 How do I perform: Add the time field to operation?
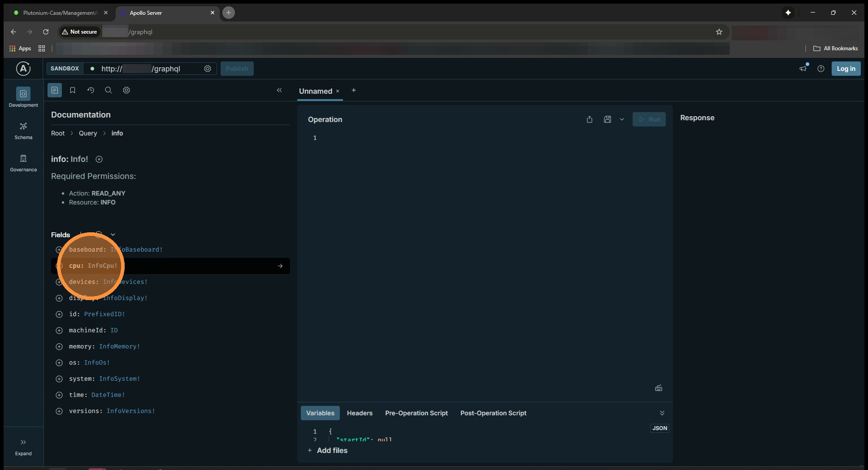click(x=59, y=395)
